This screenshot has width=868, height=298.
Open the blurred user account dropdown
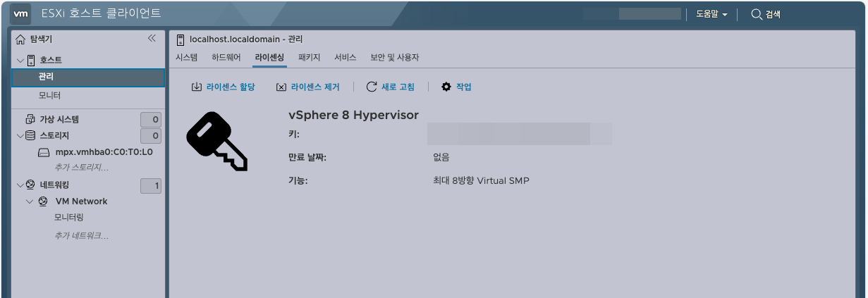tap(649, 14)
